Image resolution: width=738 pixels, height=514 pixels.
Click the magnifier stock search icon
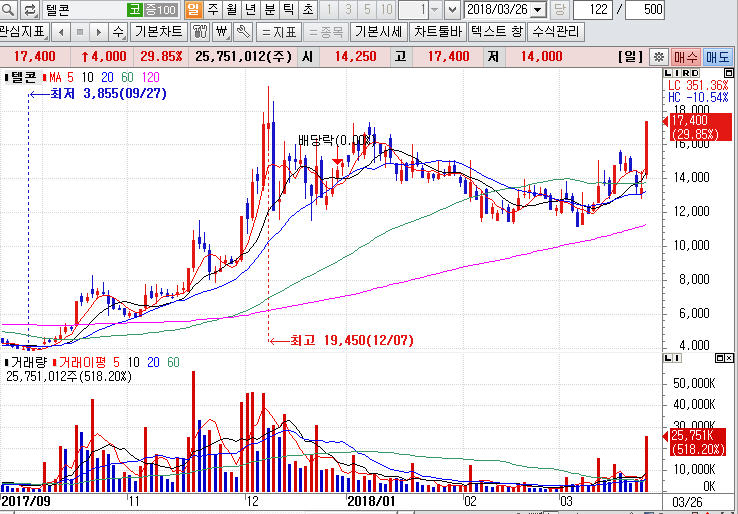[9, 10]
